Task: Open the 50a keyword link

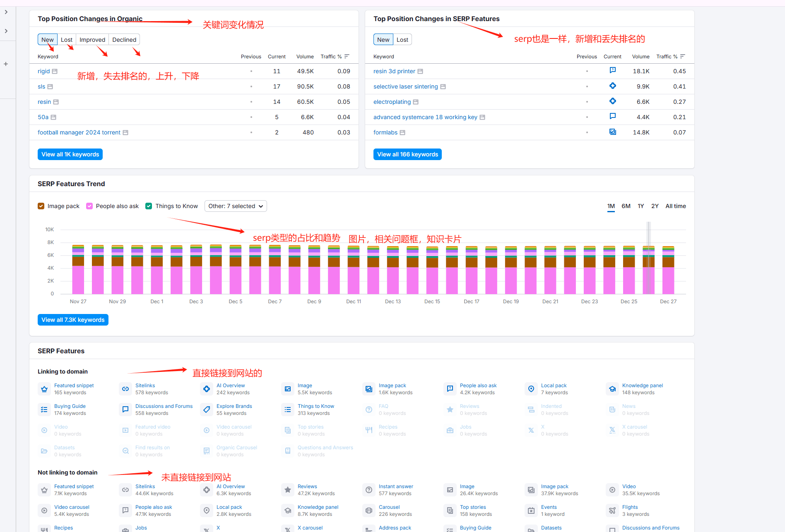Action: point(43,117)
